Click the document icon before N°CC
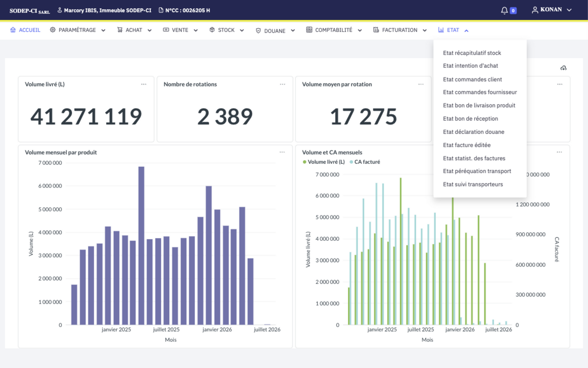This screenshot has width=588, height=368. click(x=161, y=10)
